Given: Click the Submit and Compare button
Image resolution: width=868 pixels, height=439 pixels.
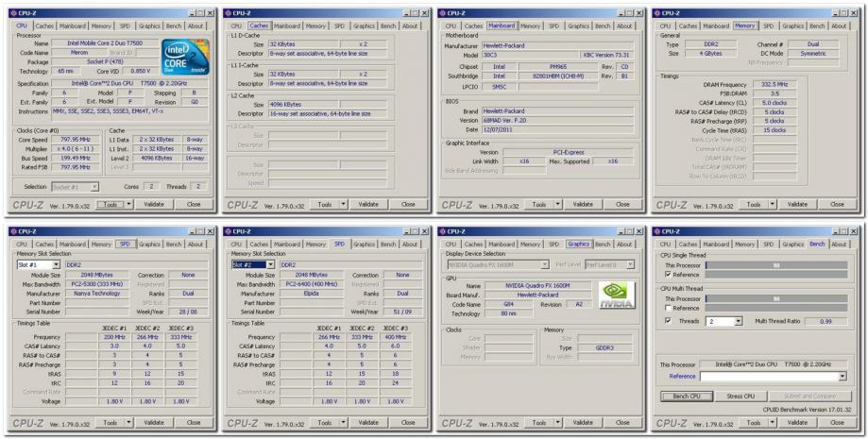Looking at the screenshot, I should [x=809, y=397].
